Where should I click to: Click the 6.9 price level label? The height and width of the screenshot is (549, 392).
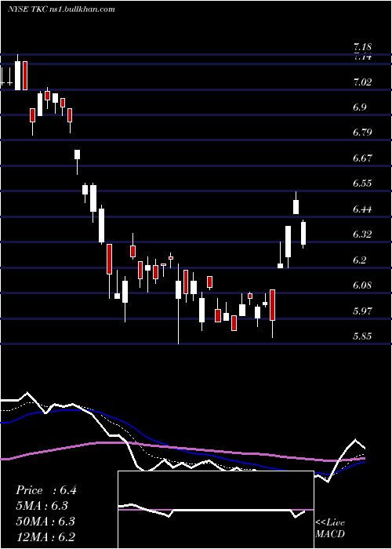pyautogui.click(x=360, y=107)
